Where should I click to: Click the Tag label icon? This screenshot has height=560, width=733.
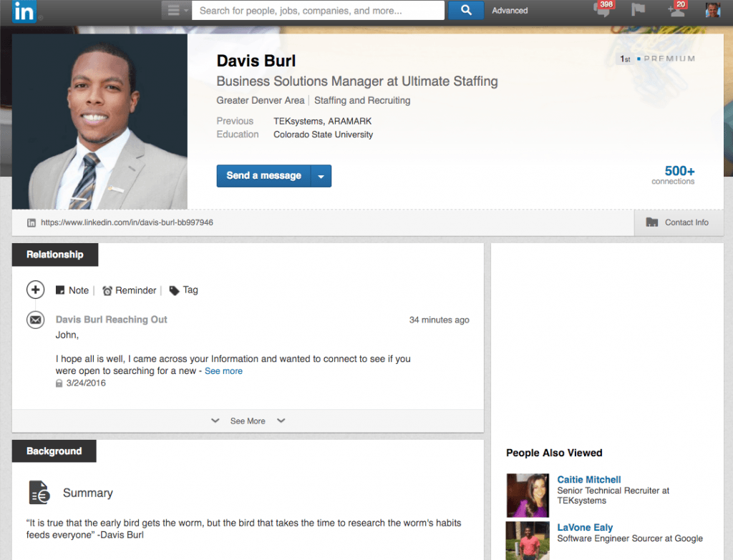(x=174, y=290)
